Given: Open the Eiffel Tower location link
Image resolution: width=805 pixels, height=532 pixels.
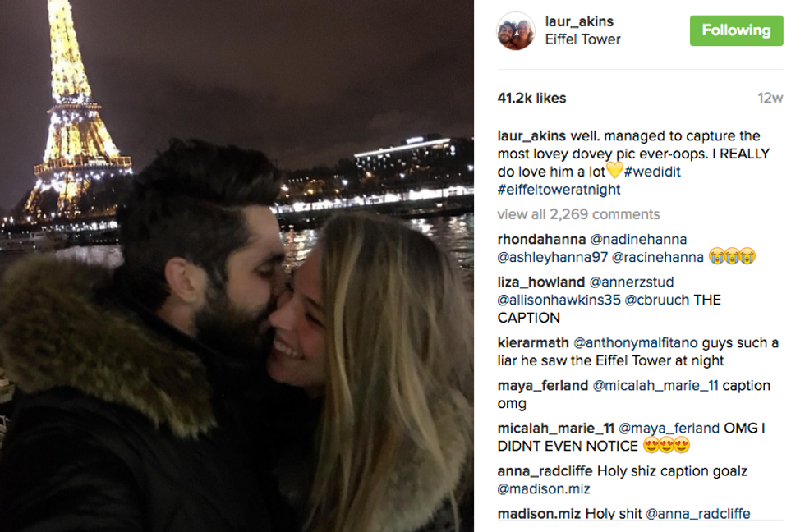Looking at the screenshot, I should pos(582,39).
